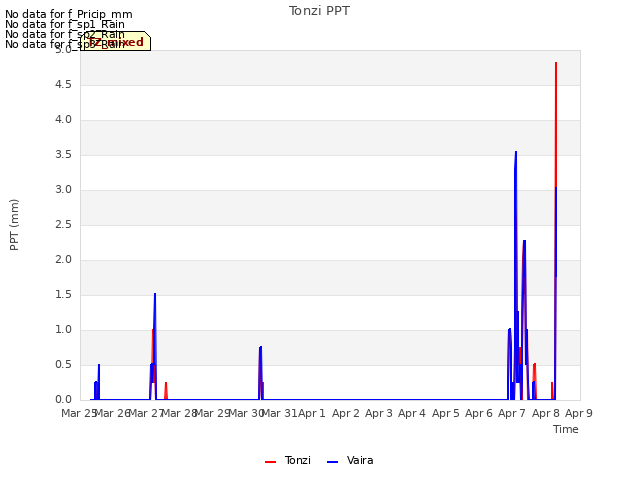
Task: Click the 'No data for f_Pricip_mm' message
Action: (69, 14)
